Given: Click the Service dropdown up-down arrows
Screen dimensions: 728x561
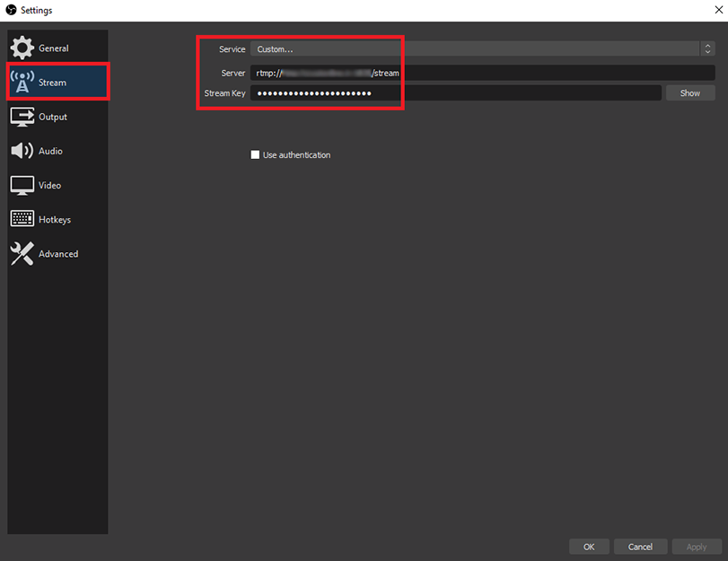Looking at the screenshot, I should pos(707,48).
